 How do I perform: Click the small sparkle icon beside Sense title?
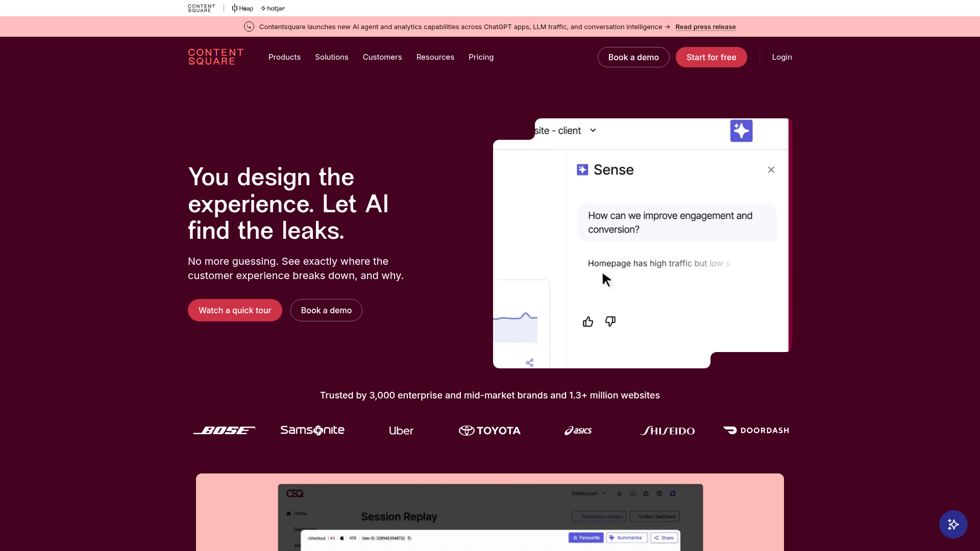tap(582, 169)
